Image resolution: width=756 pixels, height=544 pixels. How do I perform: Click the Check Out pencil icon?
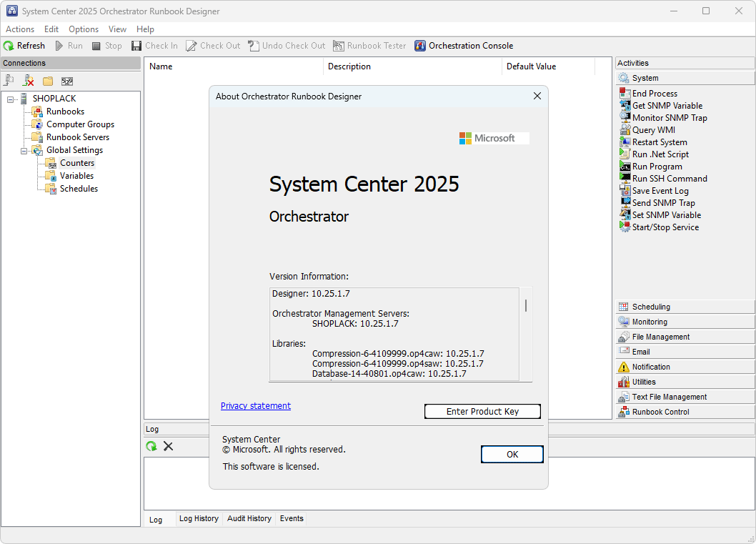[x=192, y=46]
